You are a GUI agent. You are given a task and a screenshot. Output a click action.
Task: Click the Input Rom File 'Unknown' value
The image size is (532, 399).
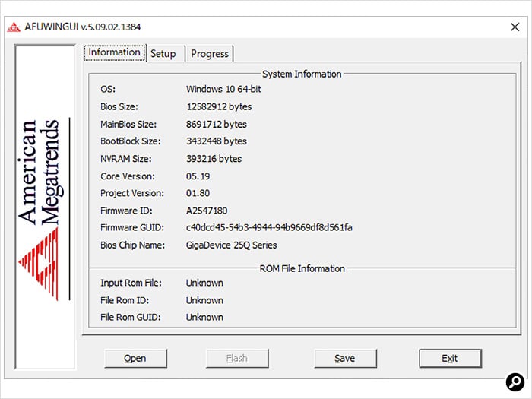[x=204, y=283]
